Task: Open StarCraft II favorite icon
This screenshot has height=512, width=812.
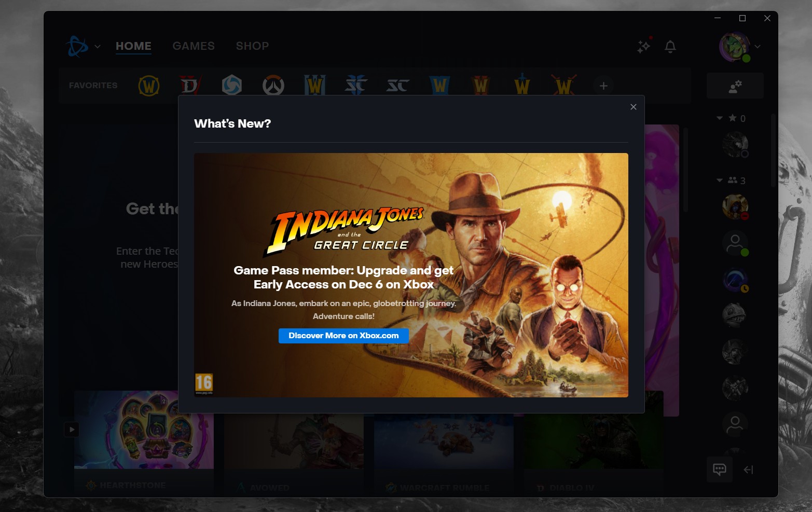Action: coord(356,86)
